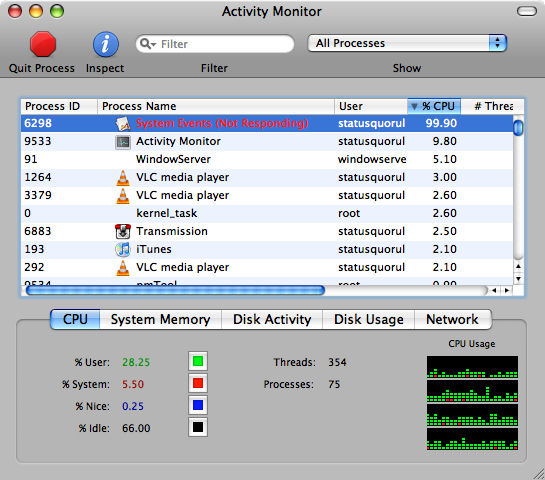Open the blue Inspect info icon

tap(106, 44)
